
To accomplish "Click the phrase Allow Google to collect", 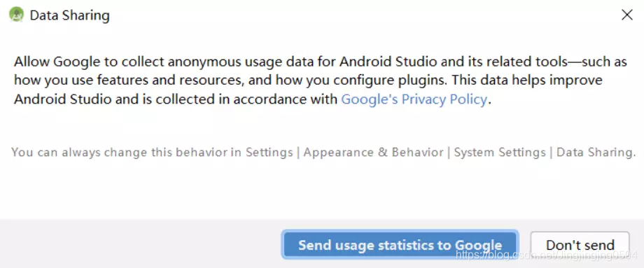I will pos(90,62).
